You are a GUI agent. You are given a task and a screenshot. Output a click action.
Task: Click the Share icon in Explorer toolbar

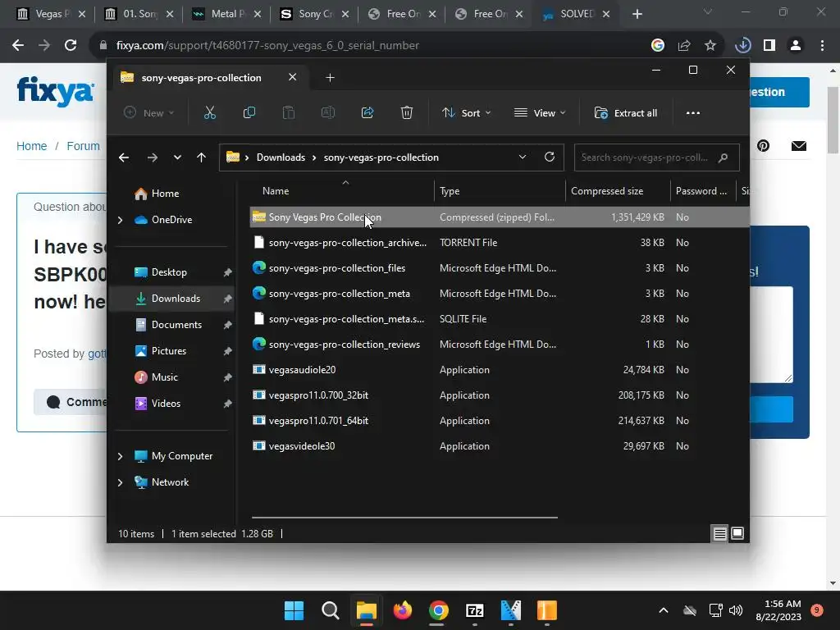coord(367,113)
